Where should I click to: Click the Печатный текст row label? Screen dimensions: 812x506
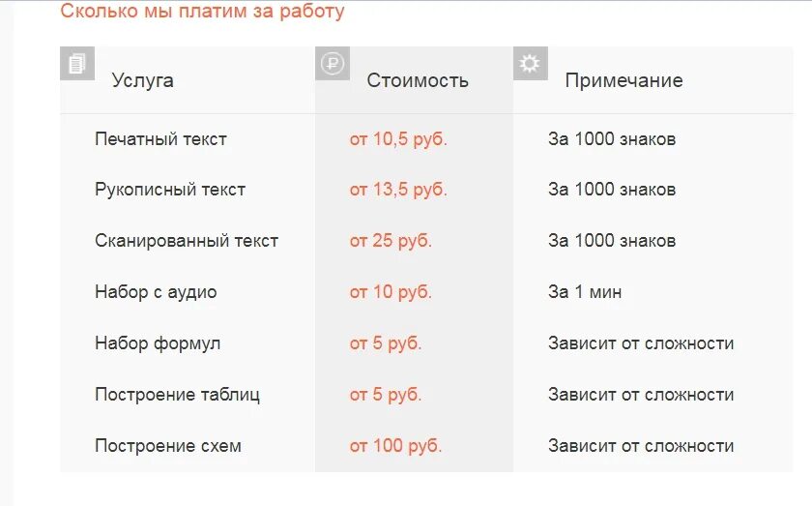[x=160, y=139]
